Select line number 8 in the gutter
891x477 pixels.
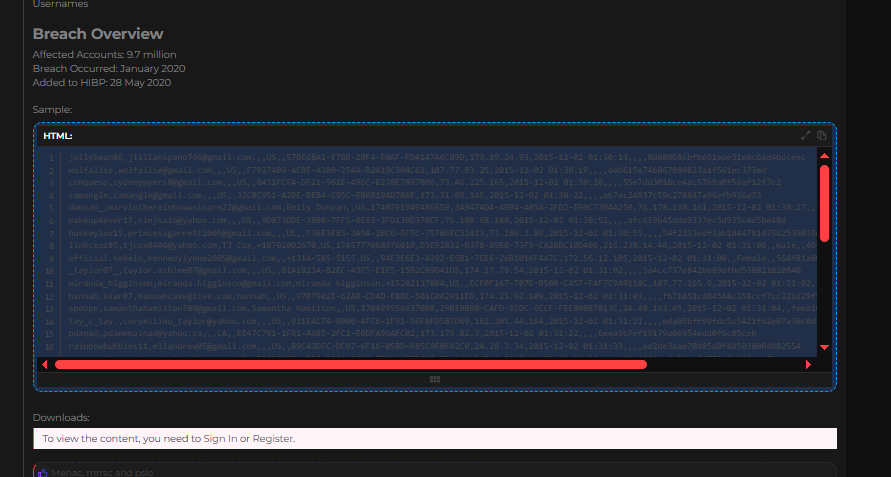(51, 256)
